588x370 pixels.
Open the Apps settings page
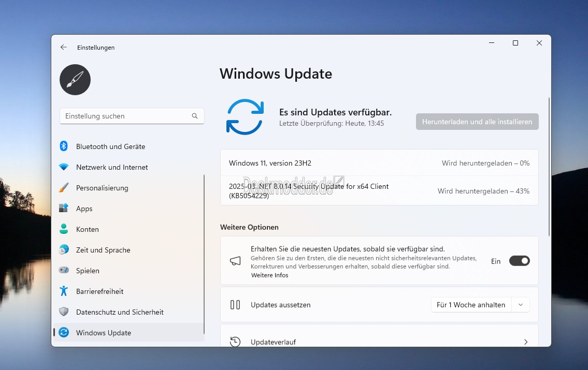(129, 209)
